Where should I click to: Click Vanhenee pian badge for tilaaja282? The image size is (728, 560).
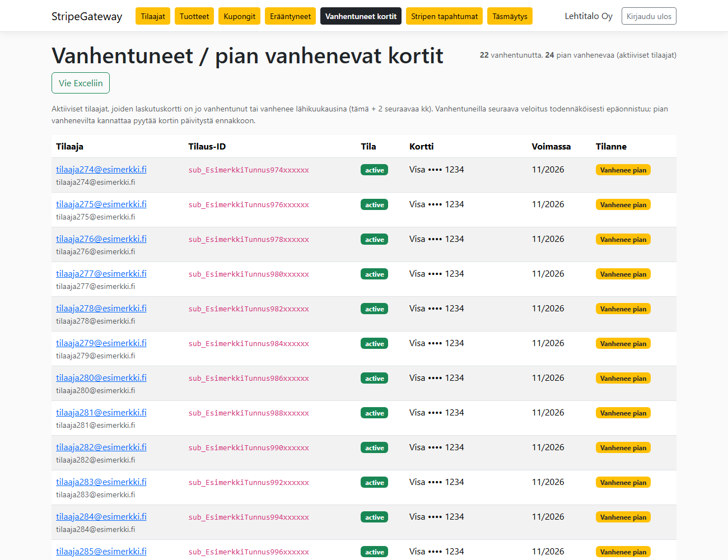[623, 448]
